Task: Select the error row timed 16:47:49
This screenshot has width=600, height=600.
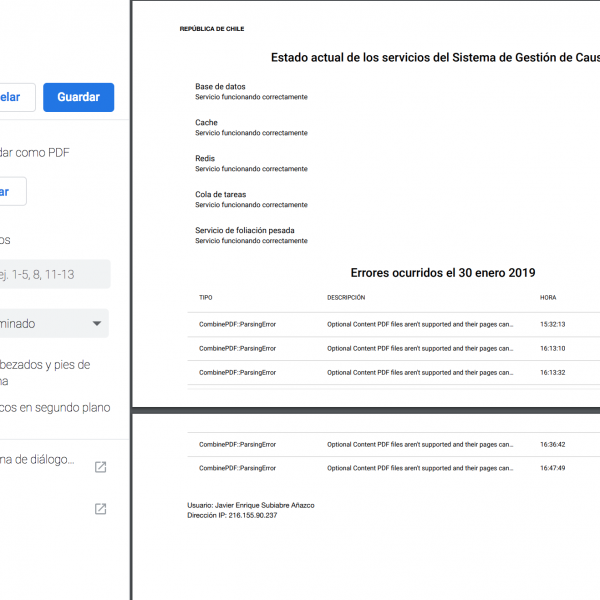Action: tap(400, 468)
